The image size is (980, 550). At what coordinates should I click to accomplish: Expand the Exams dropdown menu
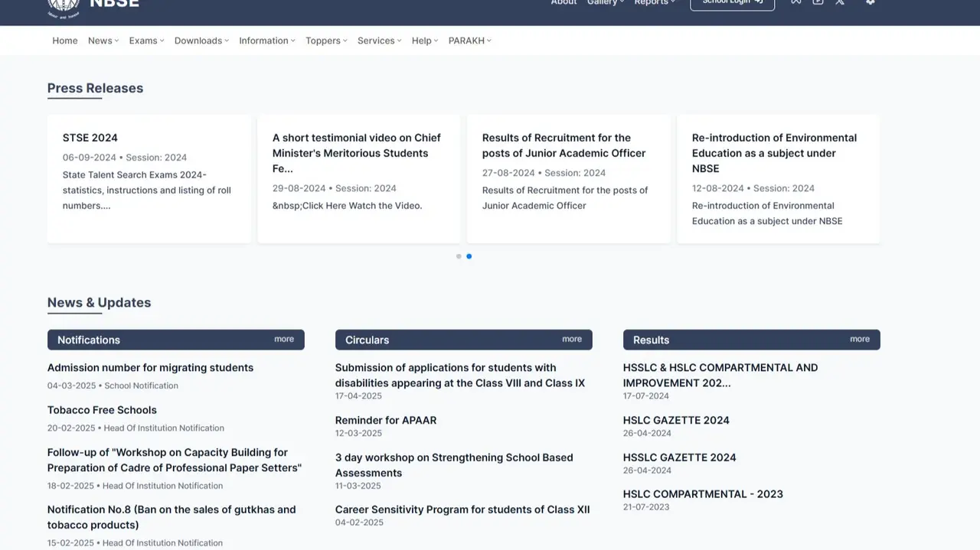[146, 41]
